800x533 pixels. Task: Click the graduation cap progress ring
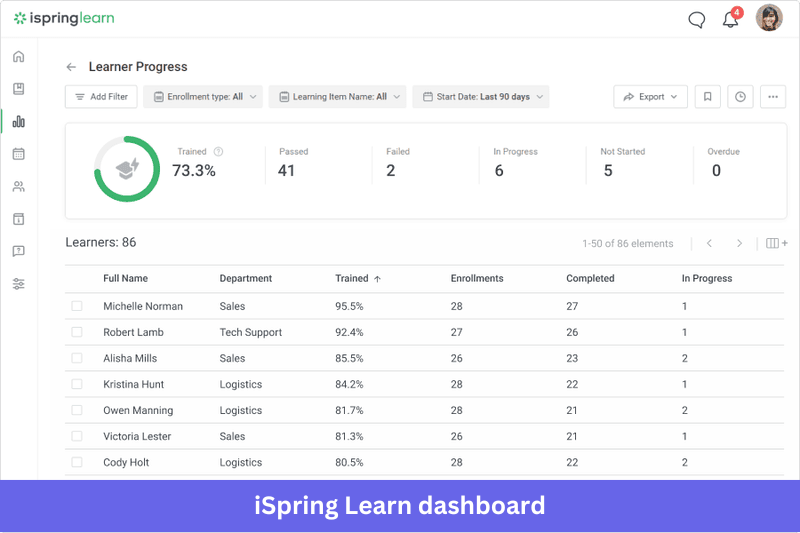pyautogui.click(x=127, y=169)
